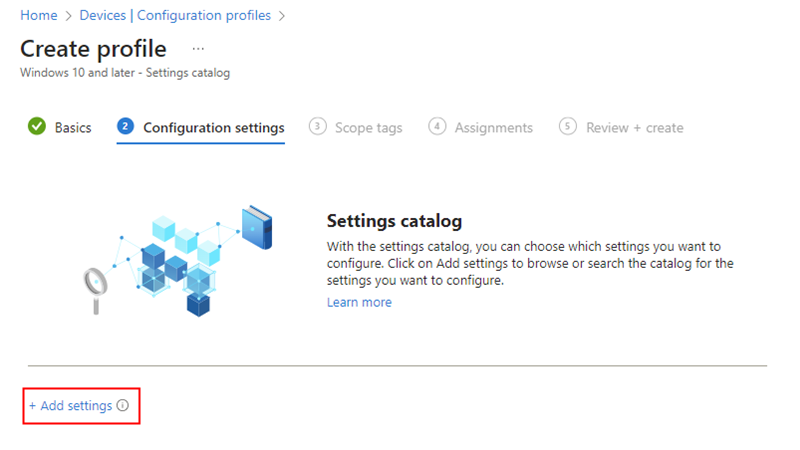Image resolution: width=800 pixels, height=450 pixels.
Task: Click the blue book icon in the illustration
Action: pos(256,228)
